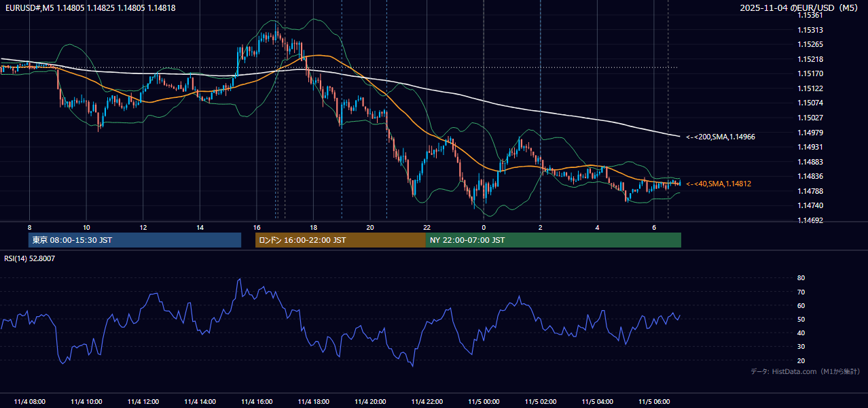
Task: Click the 11/5 04:00 date label
Action: click(x=598, y=402)
